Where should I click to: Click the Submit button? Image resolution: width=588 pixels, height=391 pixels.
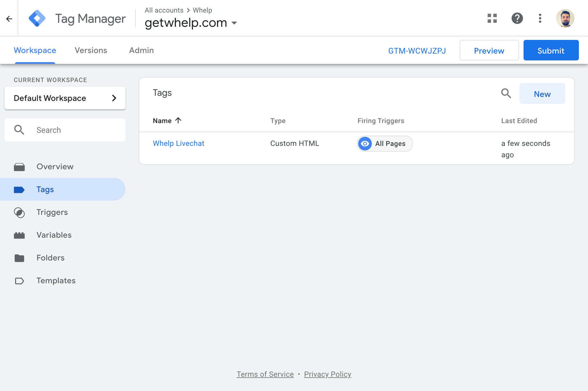tap(551, 50)
